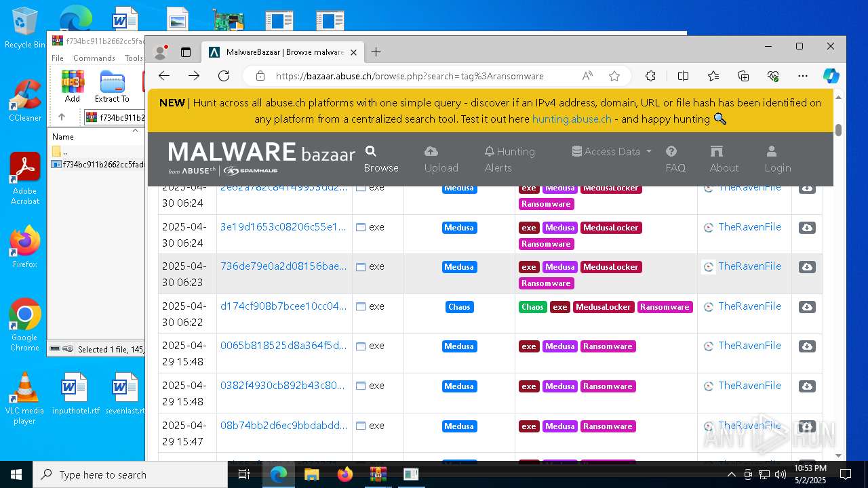Open hash 736de79e0a2d08156bae link
868x488 pixels.
[x=283, y=266]
